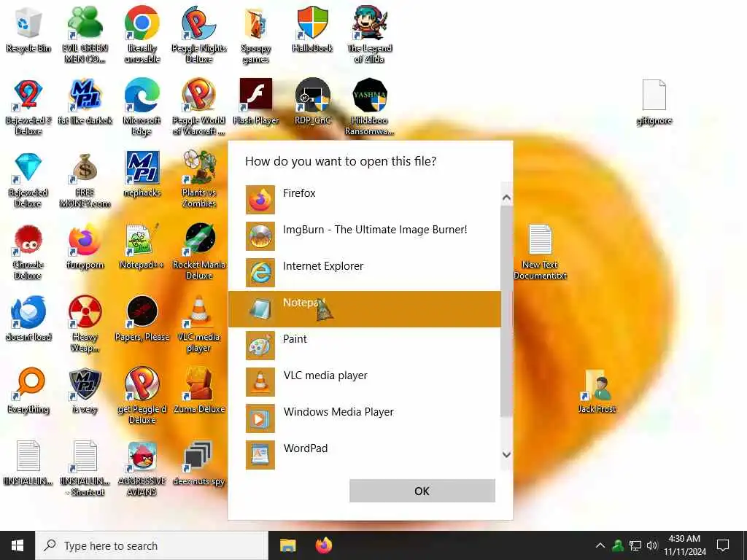The height and width of the screenshot is (560, 747).
Task: Open Bejeweled Deluxe diamond icon
Action: point(28,179)
